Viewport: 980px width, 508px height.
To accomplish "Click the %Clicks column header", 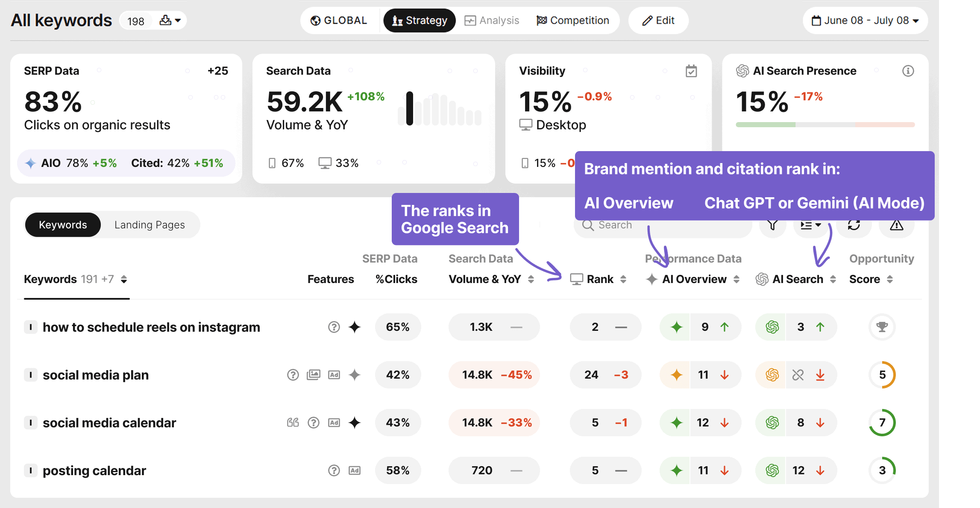I will (x=396, y=279).
